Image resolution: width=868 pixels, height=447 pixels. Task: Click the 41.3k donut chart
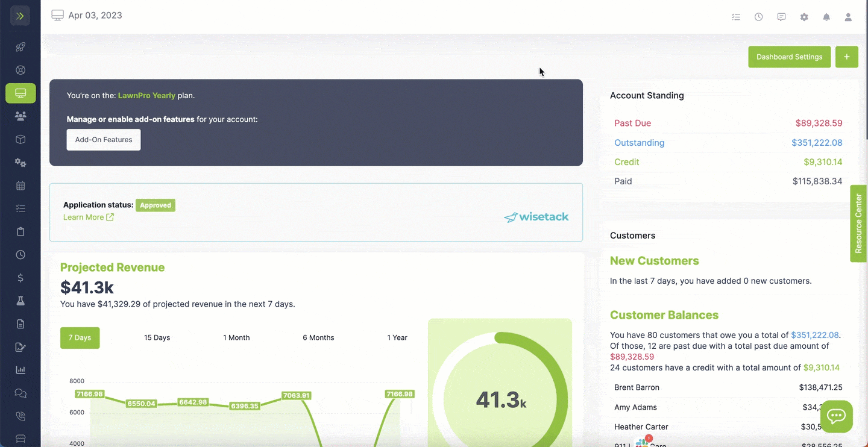click(x=500, y=400)
